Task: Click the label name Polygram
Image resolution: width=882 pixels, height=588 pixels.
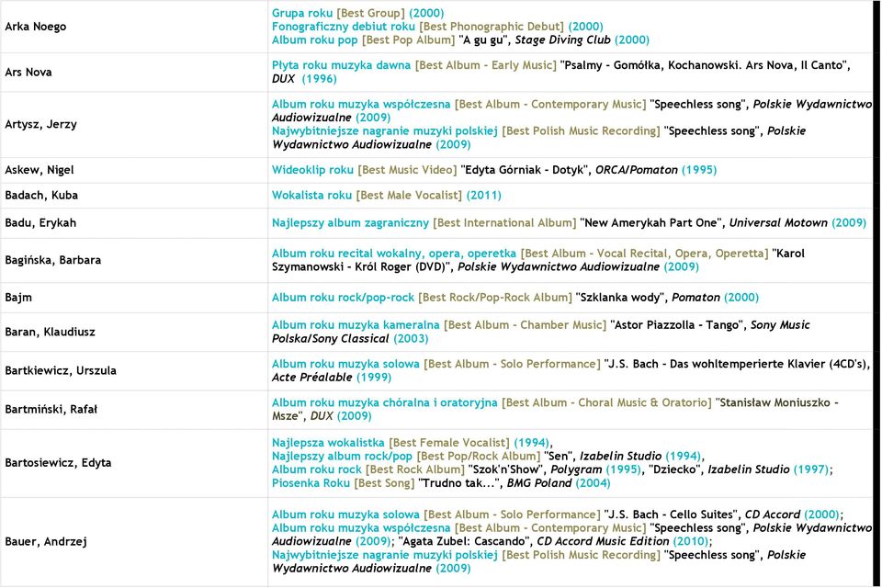Action: (575, 469)
